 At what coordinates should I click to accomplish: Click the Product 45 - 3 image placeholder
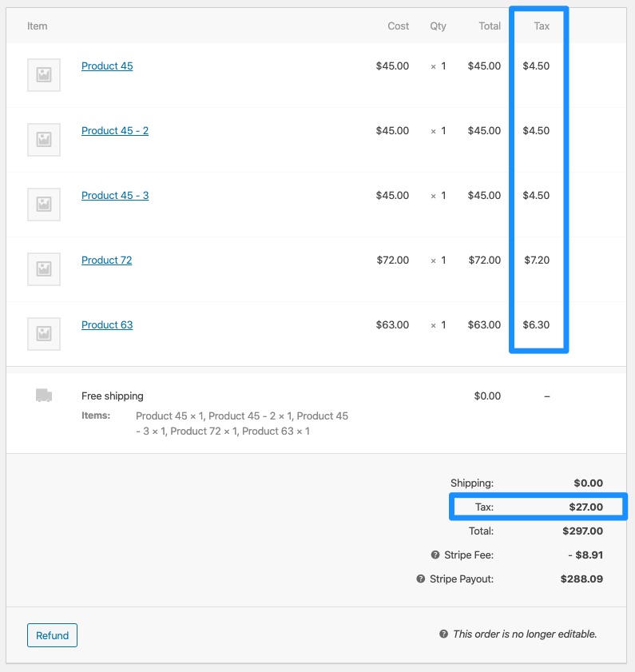point(43,204)
